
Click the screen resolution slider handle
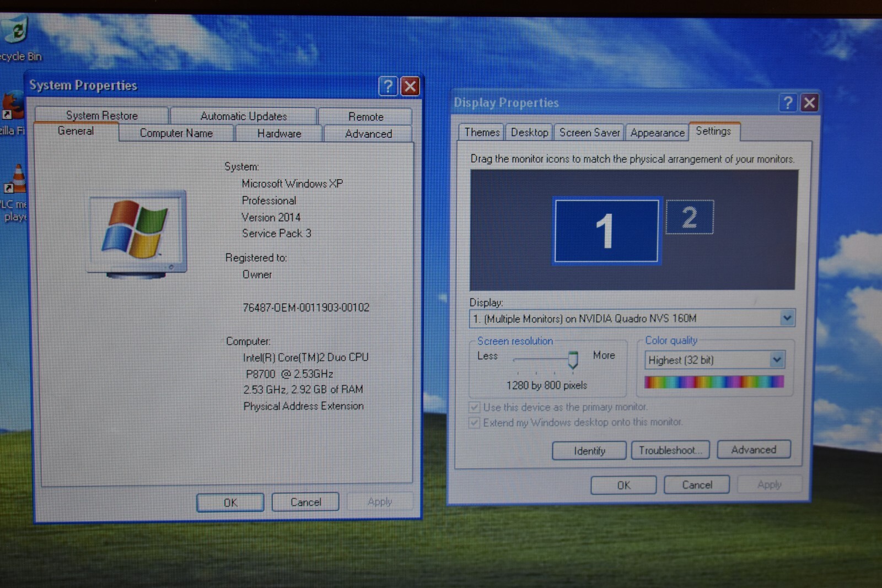tap(573, 360)
